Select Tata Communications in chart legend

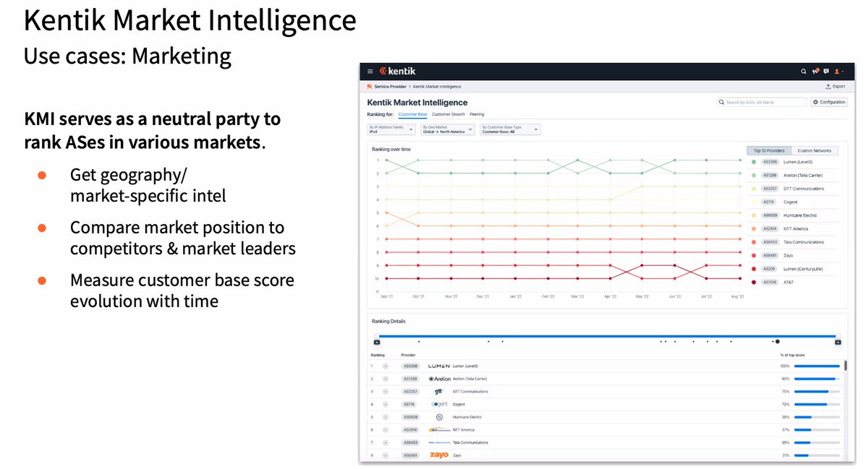(x=804, y=242)
